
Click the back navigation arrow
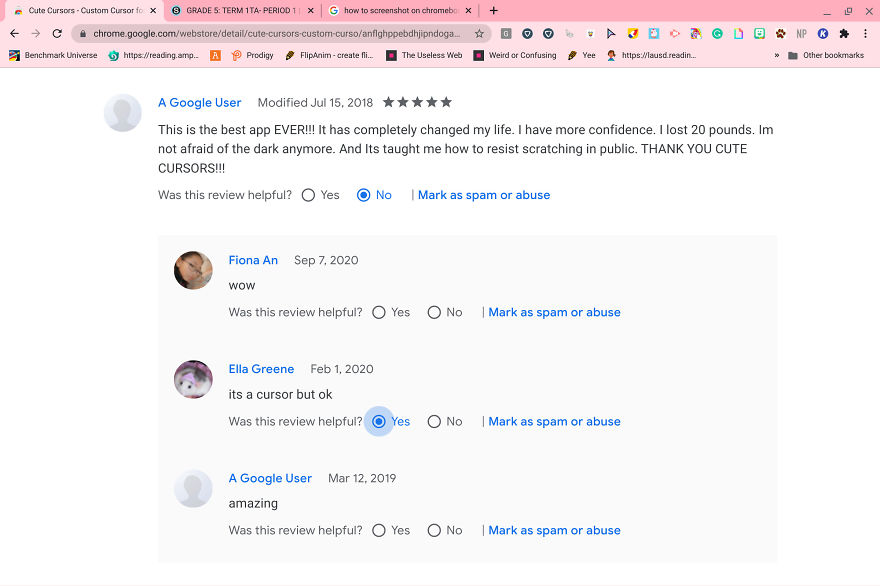click(13, 33)
